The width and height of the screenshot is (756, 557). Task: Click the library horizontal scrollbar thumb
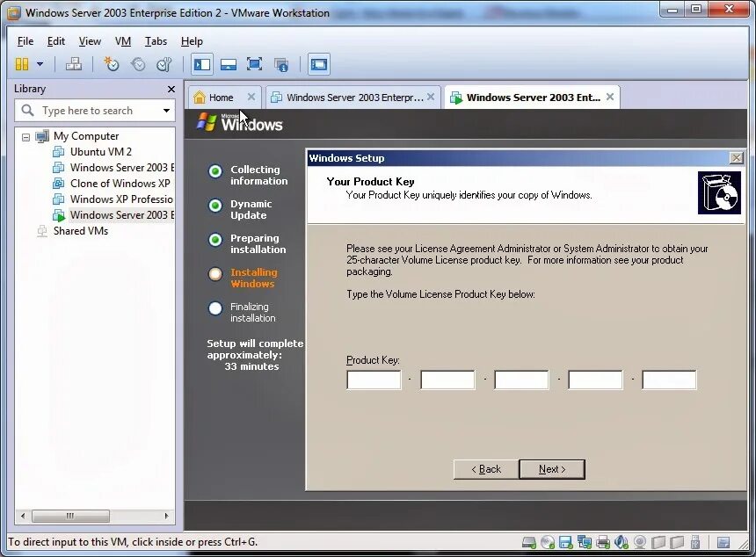tap(70, 516)
